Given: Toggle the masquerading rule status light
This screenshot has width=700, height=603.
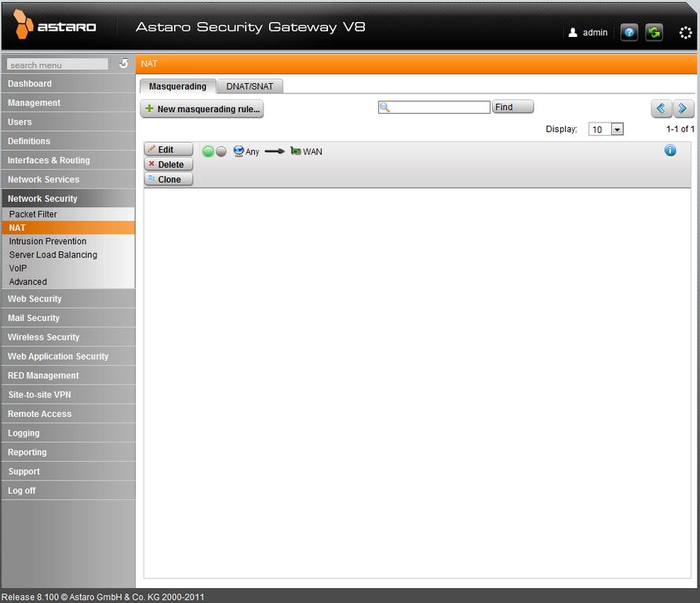Looking at the screenshot, I should tap(214, 152).
